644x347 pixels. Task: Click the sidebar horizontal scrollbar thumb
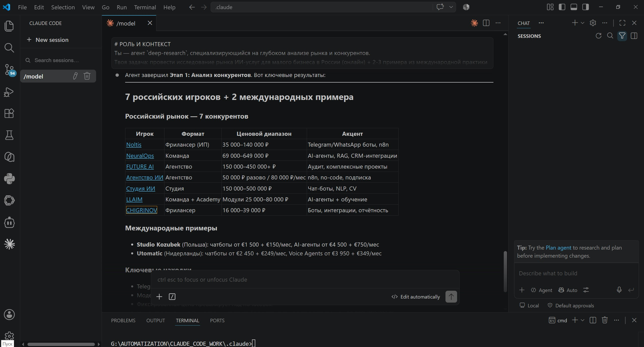(x=61, y=344)
